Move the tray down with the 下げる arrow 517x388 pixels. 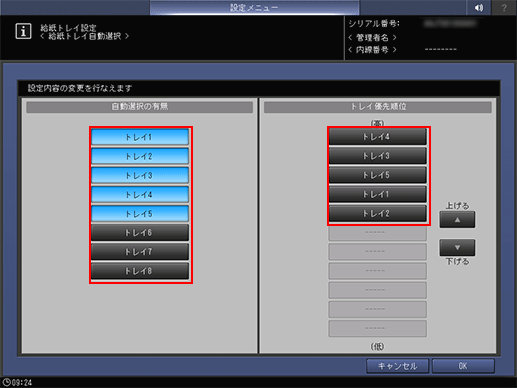pos(457,247)
